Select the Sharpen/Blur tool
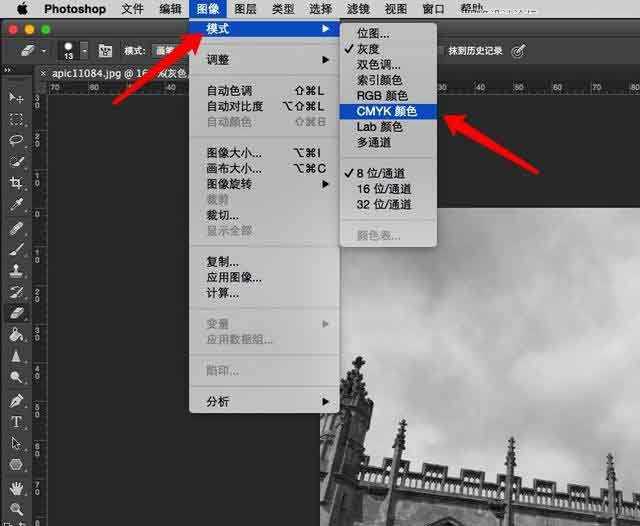The image size is (640, 526). [x=16, y=356]
